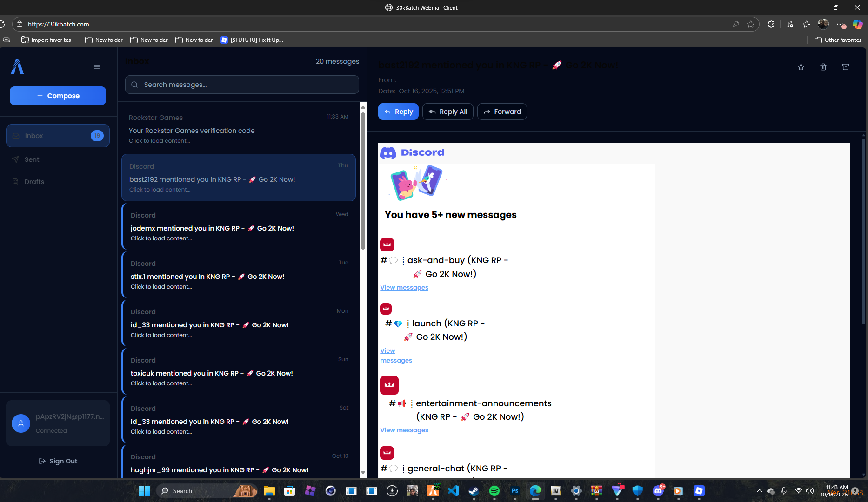
Task: Forward the current email
Action: (x=502, y=112)
